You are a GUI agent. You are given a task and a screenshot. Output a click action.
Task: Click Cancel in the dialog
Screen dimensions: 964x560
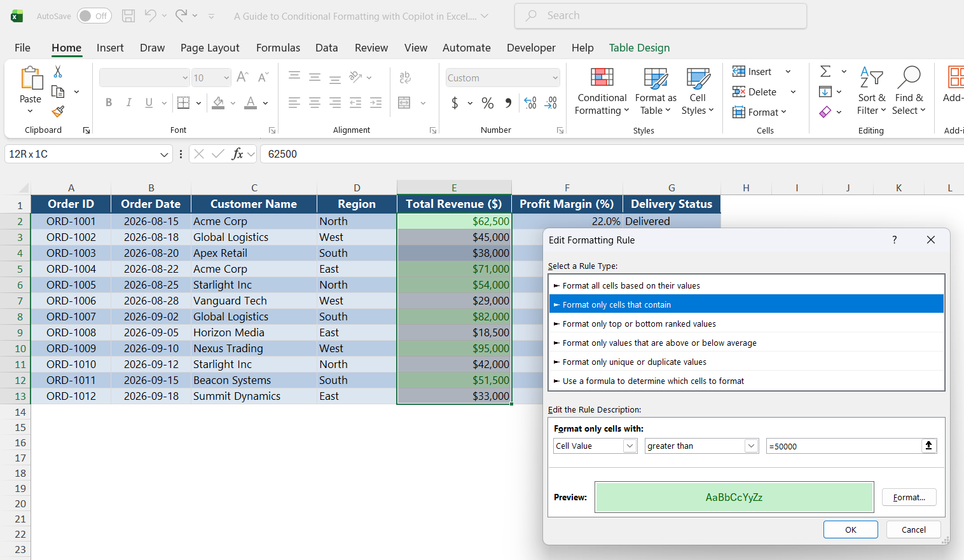[914, 529]
